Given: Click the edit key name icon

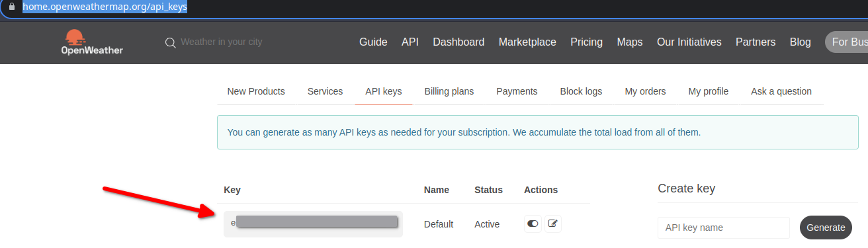Looking at the screenshot, I should pyautogui.click(x=553, y=224).
